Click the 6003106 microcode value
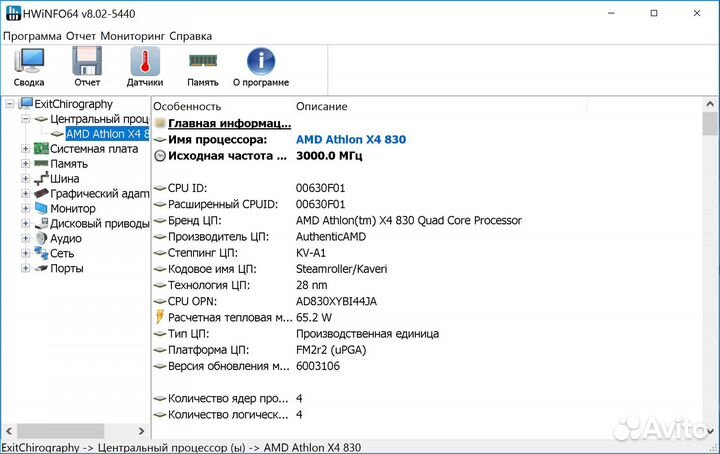Screen dimensions: 720x454 (318, 366)
